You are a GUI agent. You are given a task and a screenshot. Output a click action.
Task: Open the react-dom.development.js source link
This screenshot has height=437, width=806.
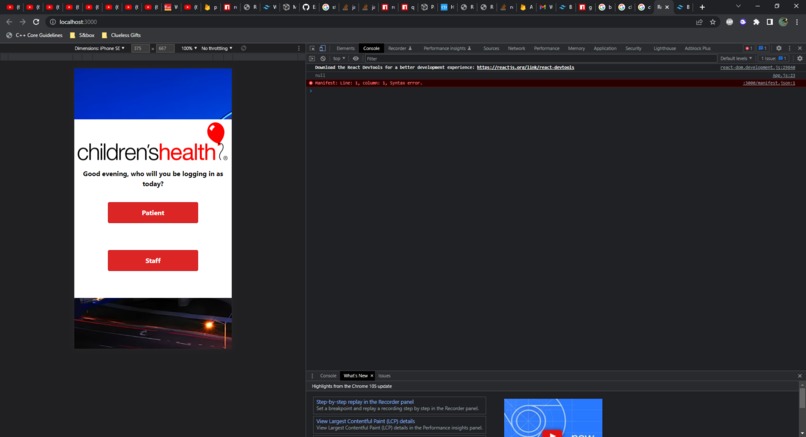(x=758, y=67)
